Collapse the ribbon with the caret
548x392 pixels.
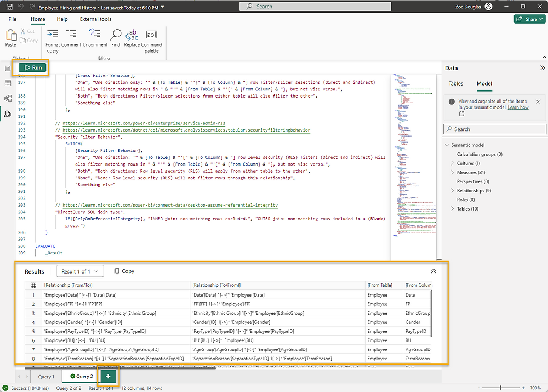(544, 57)
